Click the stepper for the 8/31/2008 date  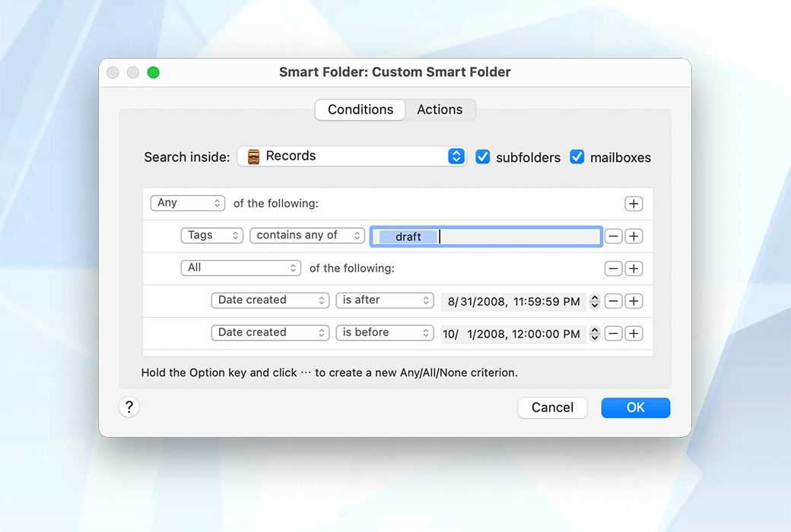595,302
